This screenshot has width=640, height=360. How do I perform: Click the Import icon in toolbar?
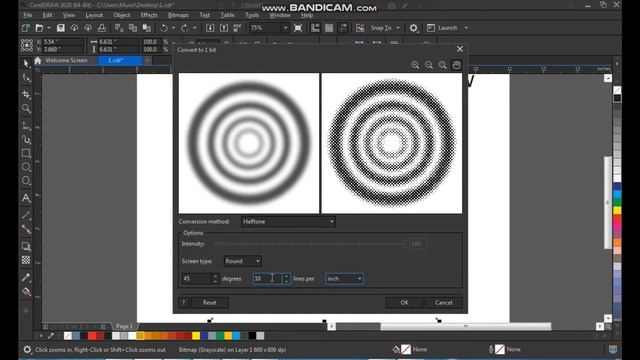click(x=210, y=28)
